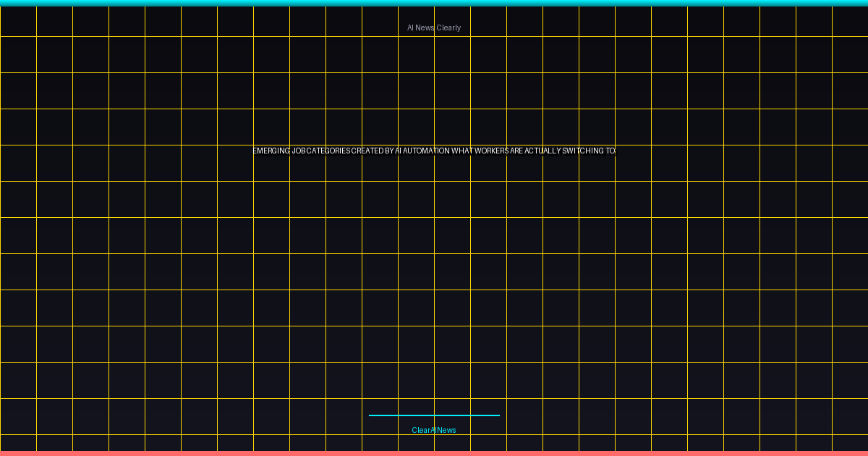Click the cyan bar along the top edge

coord(434,3)
